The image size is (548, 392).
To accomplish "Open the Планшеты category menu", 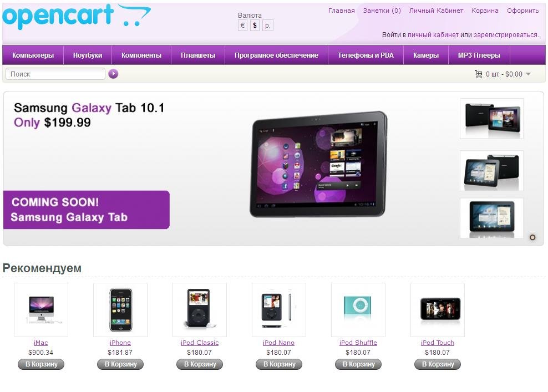I will [198, 55].
